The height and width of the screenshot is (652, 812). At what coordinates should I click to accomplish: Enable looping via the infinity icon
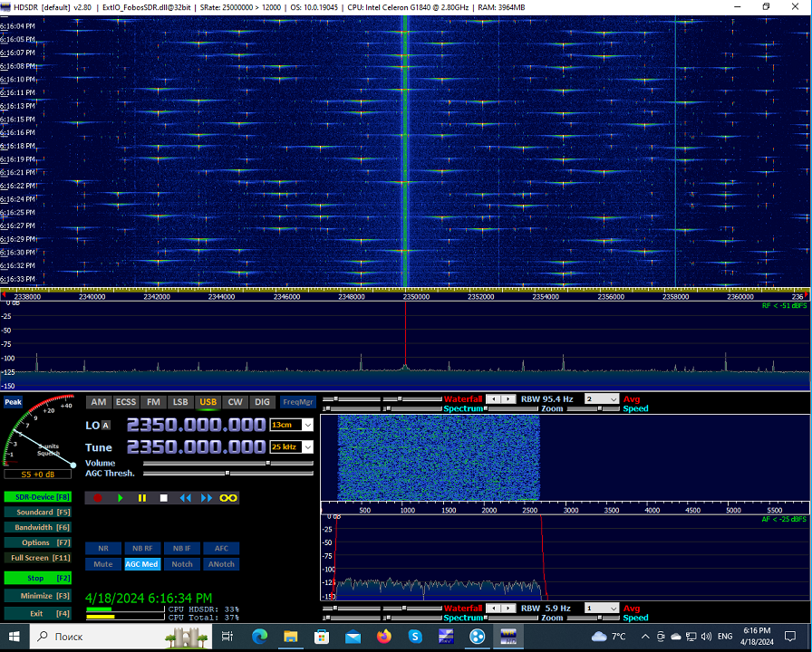[x=227, y=498]
